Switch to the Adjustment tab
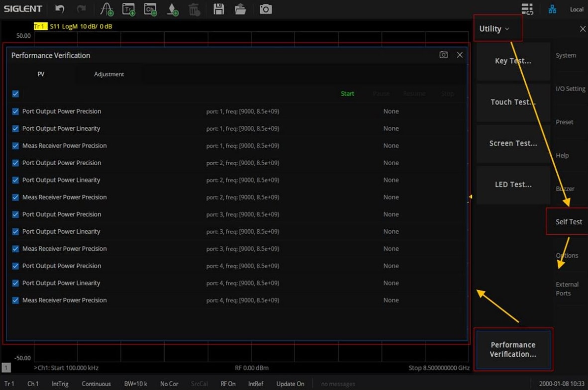This screenshot has height=390, width=588. (109, 74)
